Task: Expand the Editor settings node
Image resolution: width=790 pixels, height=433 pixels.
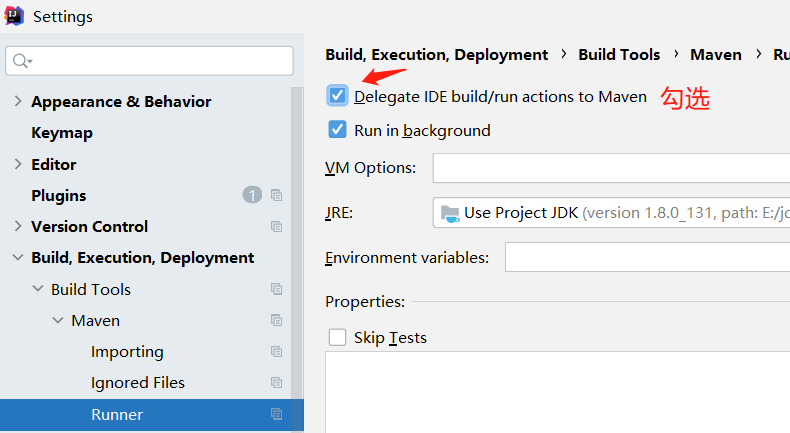Action: [x=18, y=164]
